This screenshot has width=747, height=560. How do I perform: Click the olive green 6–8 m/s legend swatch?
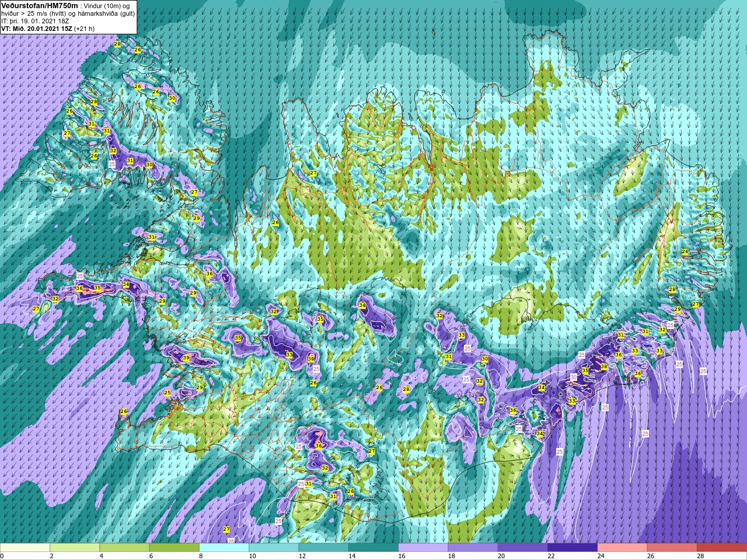(174, 548)
